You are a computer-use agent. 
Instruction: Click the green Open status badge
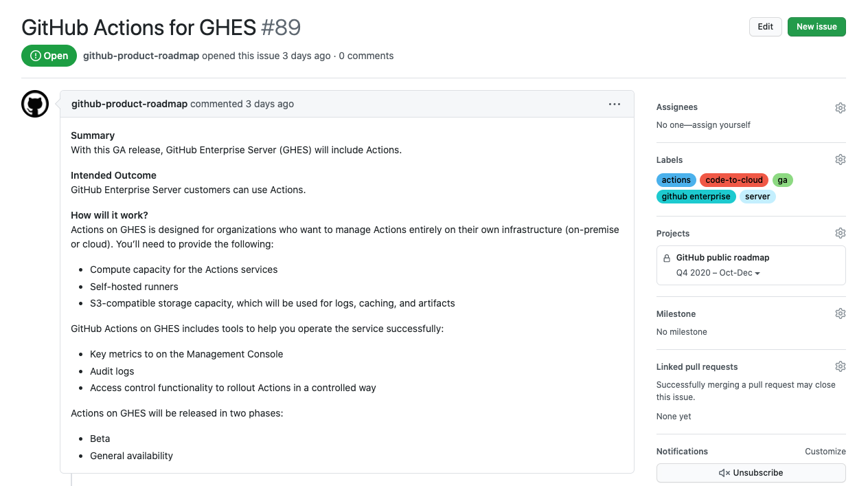(49, 56)
